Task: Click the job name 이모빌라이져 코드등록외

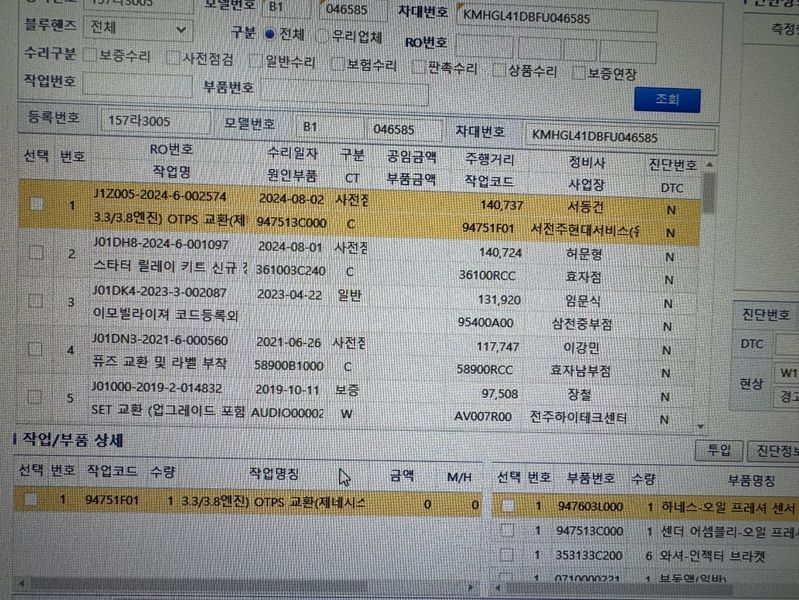Action: point(166,315)
